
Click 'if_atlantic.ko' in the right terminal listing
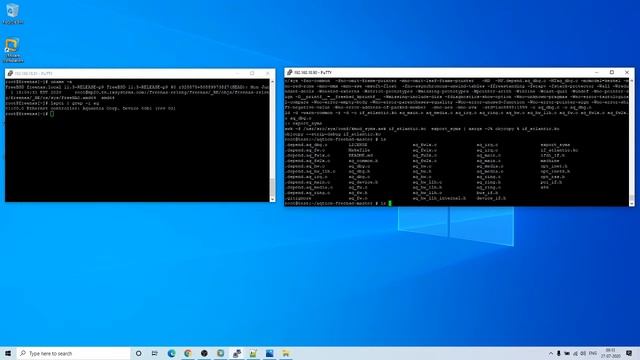559,150
